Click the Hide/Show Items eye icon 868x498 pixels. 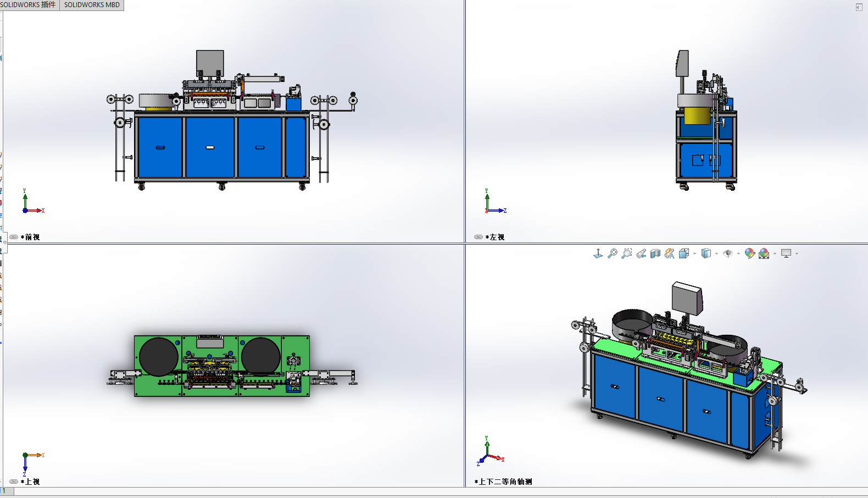tap(728, 253)
